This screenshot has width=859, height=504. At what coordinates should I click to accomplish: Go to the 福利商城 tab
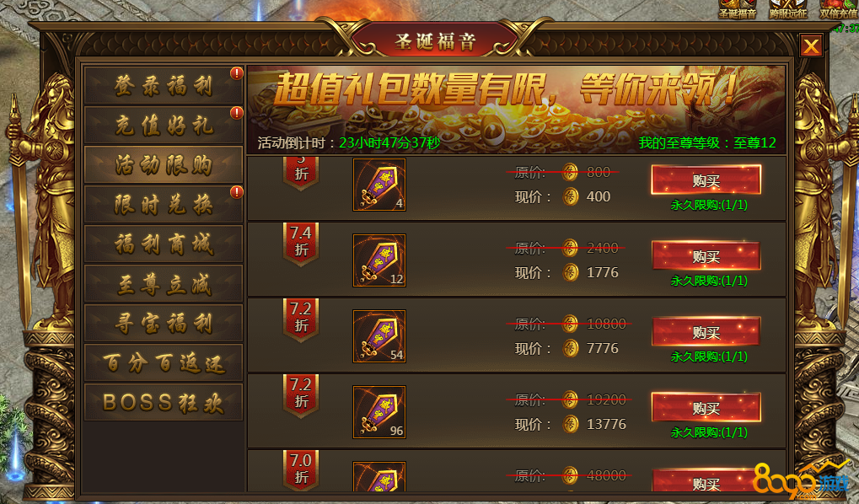pyautogui.click(x=164, y=244)
